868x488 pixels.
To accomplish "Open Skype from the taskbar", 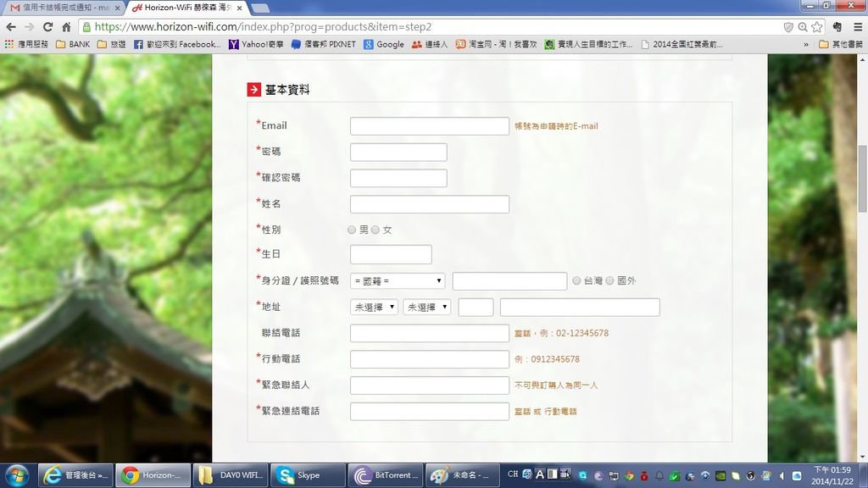I will [x=308, y=475].
